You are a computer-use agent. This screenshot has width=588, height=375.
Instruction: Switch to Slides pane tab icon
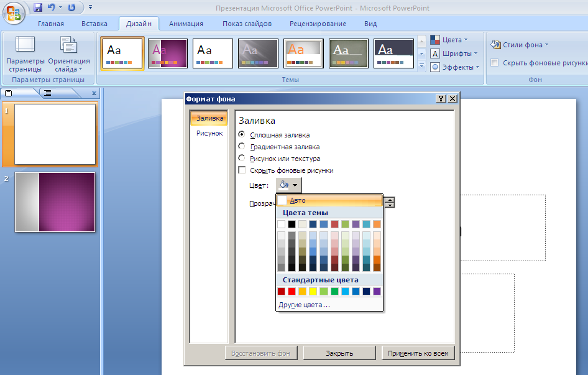[x=8, y=93]
